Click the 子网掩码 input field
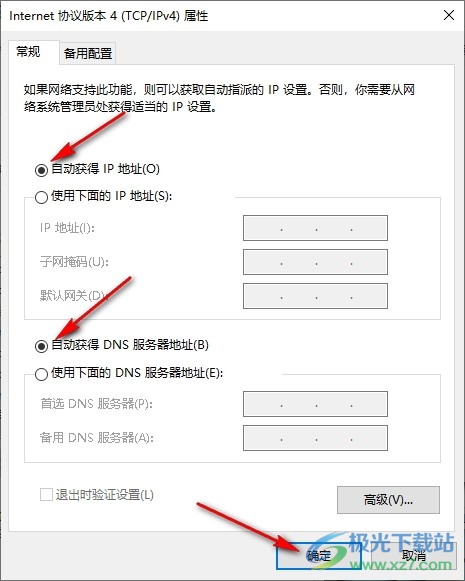 click(x=315, y=262)
